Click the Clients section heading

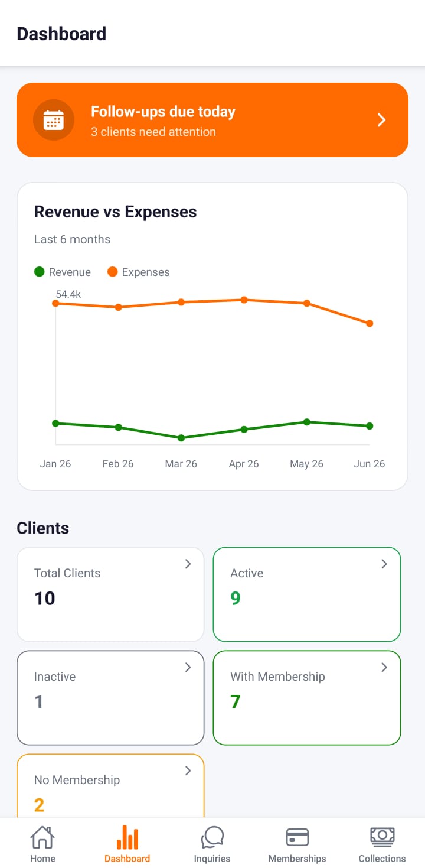(x=43, y=528)
